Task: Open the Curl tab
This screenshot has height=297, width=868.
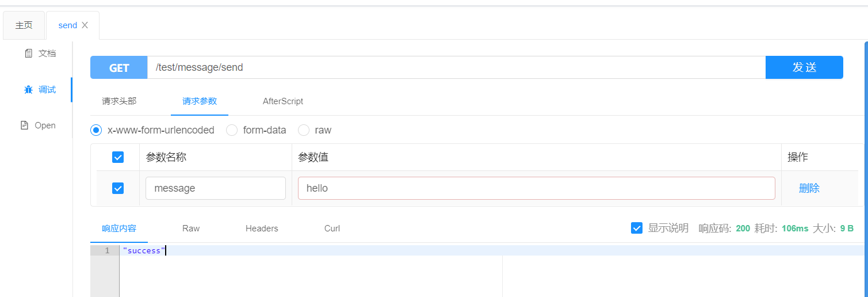Action: point(332,229)
